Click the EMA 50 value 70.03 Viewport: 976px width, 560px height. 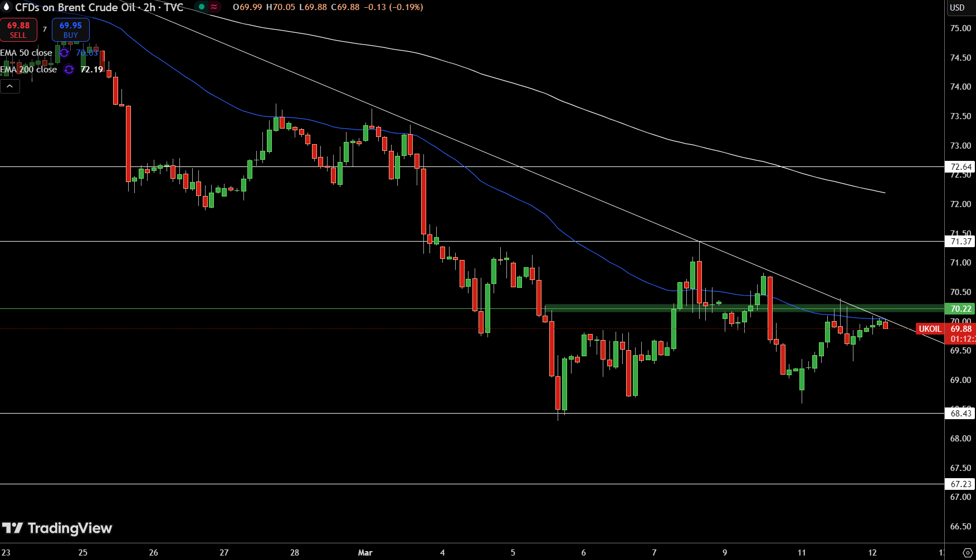87,53
